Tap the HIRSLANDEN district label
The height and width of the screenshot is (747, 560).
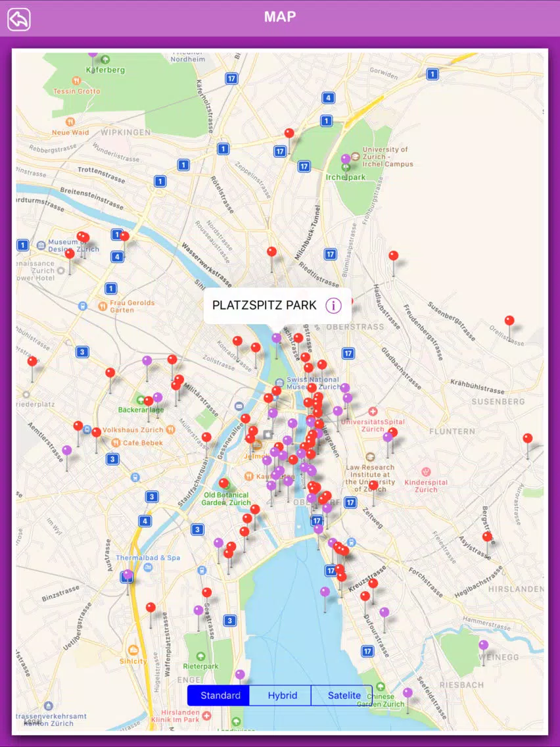coord(516,589)
